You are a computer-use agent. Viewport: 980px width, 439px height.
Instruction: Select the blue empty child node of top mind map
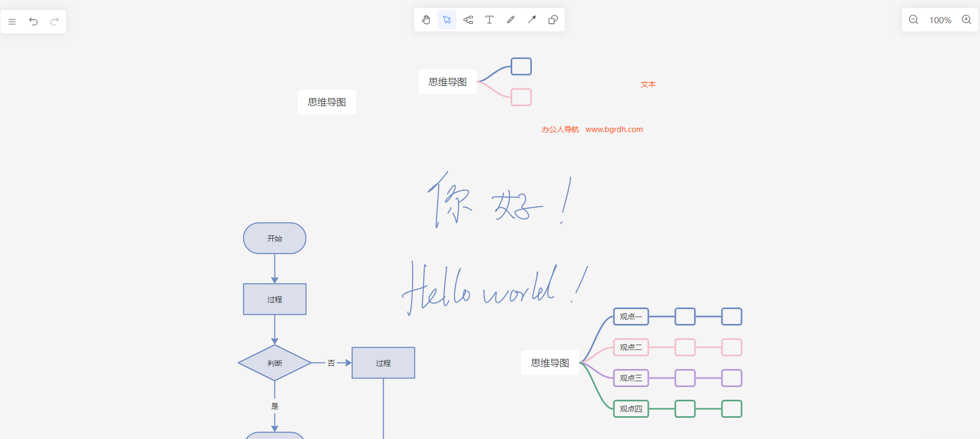[x=521, y=66]
